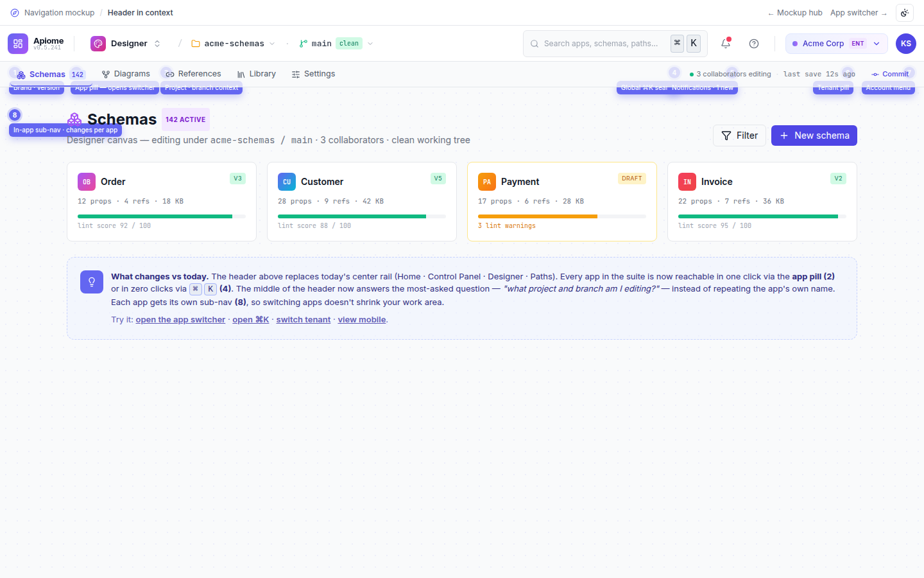Click the V2 badge on the Invoice card

838,179
